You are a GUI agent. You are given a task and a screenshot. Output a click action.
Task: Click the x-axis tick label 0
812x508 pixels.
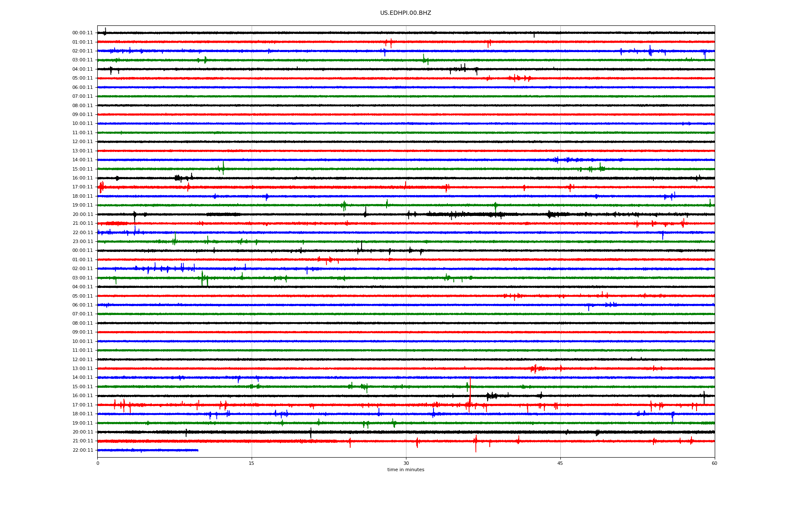tap(98, 463)
